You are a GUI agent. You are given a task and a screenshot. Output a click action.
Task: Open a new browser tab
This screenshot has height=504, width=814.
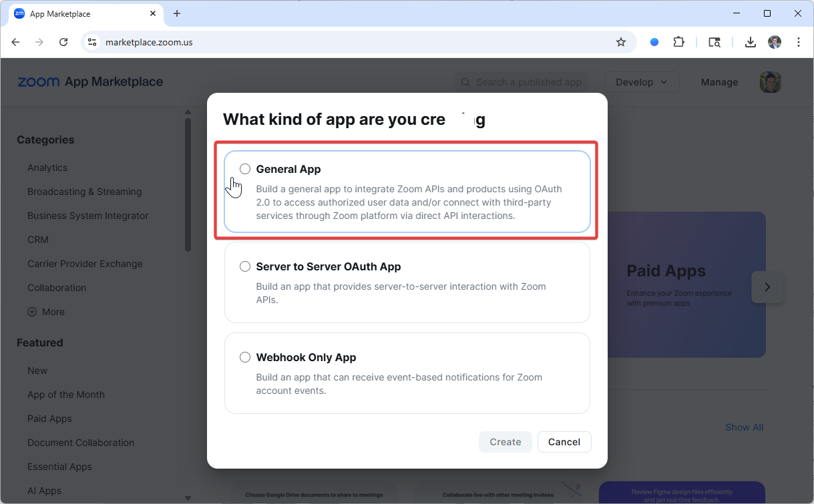tap(177, 13)
